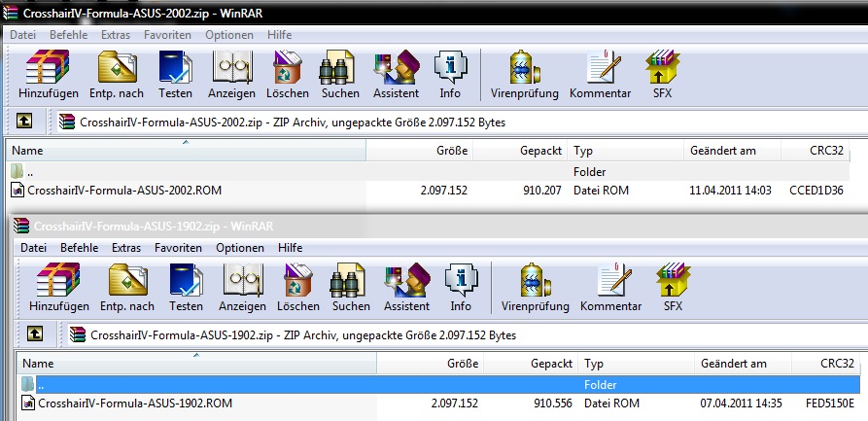
Task: Sort by Gepackt column in 1902.zip window
Action: (531, 363)
